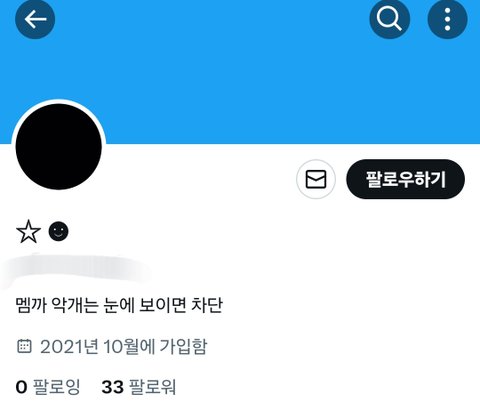Click the blurred username handle
Viewport: 480px width, 402px height.
point(77,271)
